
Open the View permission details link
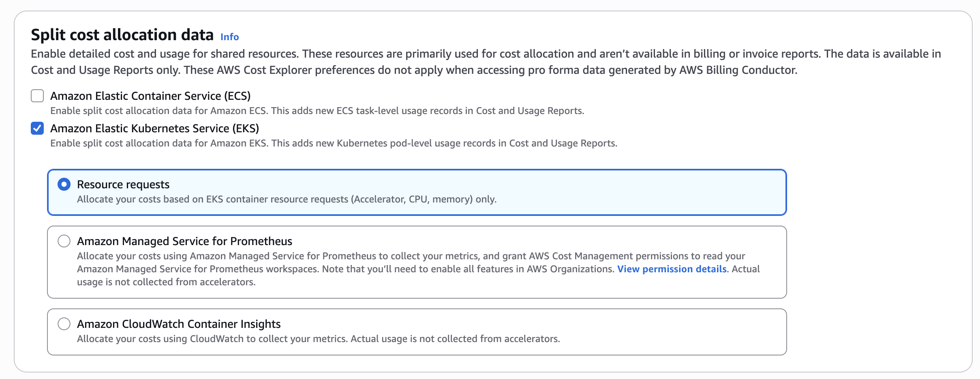coord(672,269)
